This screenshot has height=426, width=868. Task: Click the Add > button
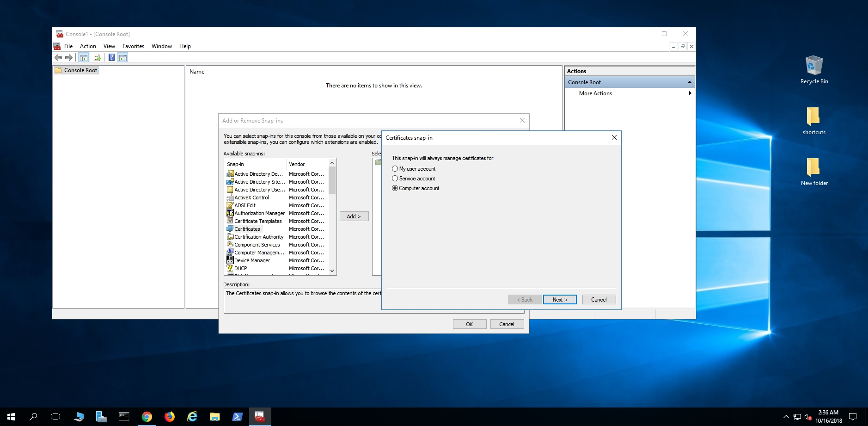[354, 216]
